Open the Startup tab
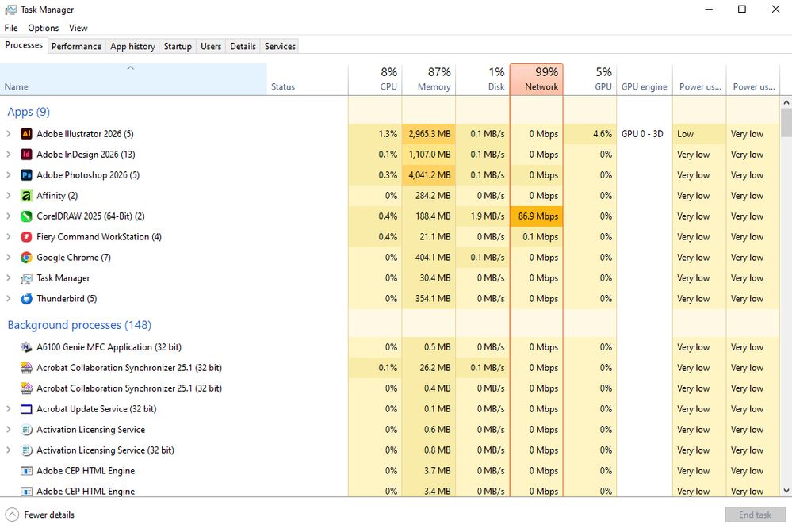Image resolution: width=792 pixels, height=532 pixels. (178, 46)
